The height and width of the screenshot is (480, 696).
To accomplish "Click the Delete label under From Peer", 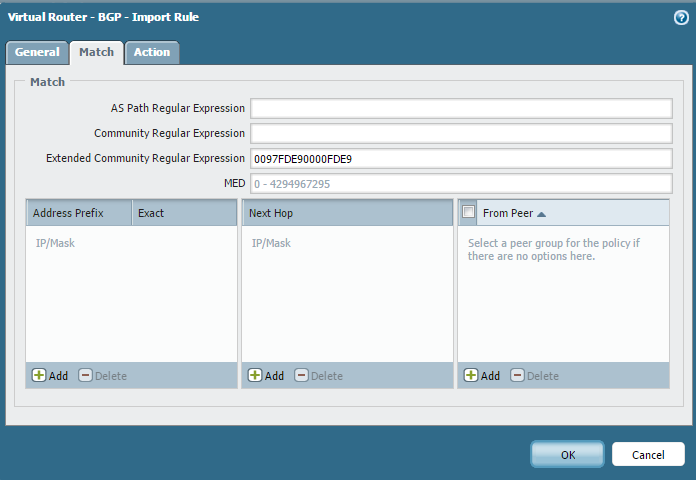I will [x=543, y=376].
